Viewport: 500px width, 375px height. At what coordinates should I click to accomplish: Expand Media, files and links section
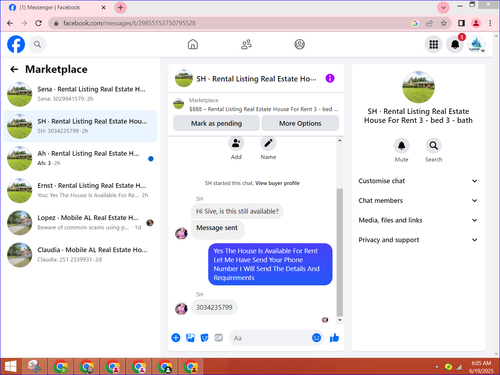coord(418,220)
